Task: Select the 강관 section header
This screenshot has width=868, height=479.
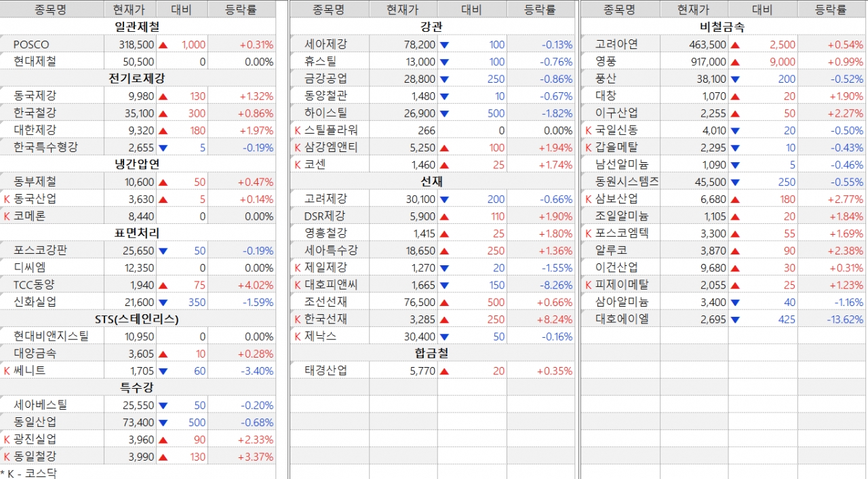Action: [432, 27]
